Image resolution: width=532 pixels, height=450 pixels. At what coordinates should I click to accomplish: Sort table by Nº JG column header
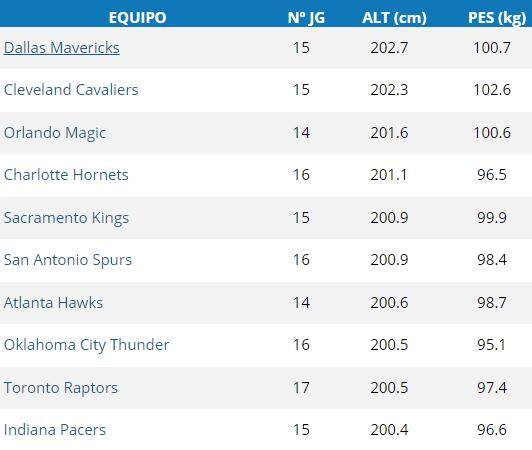(306, 17)
